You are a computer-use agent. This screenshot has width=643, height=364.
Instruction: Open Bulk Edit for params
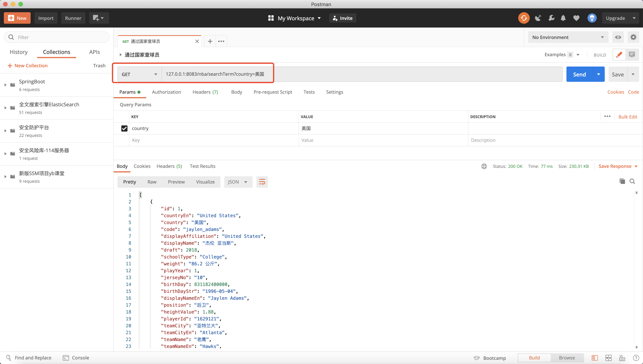tap(628, 117)
